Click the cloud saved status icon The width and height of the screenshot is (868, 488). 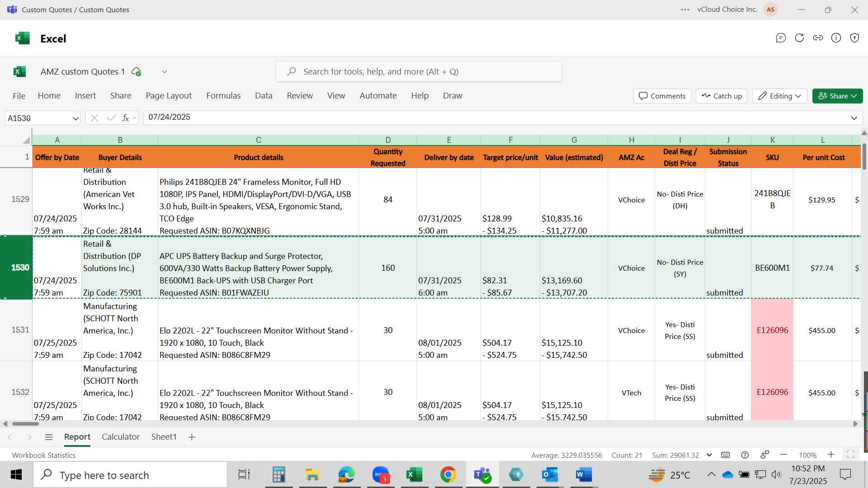click(136, 71)
